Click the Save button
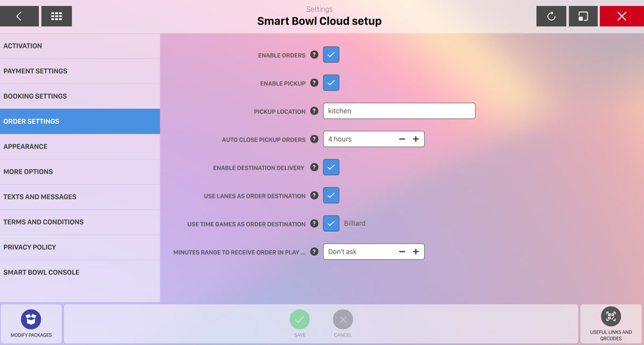 [x=299, y=324]
